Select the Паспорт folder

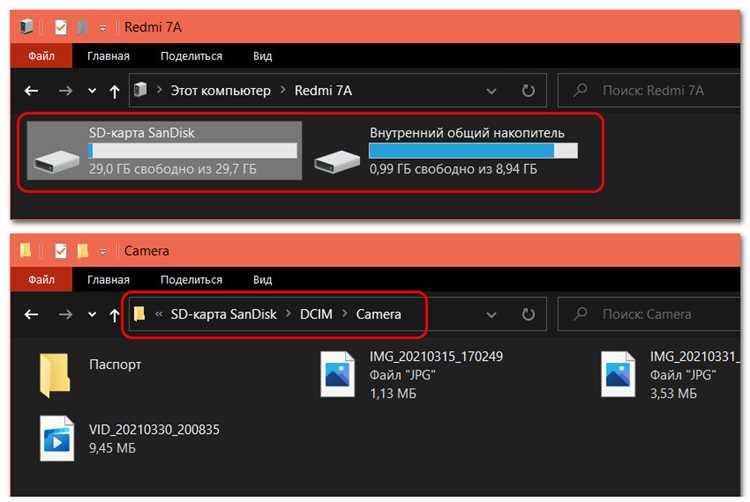[x=91, y=375]
